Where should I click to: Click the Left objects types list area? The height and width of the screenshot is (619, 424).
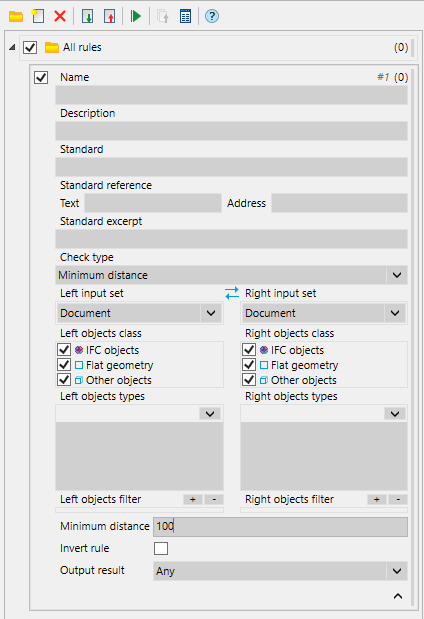139,456
